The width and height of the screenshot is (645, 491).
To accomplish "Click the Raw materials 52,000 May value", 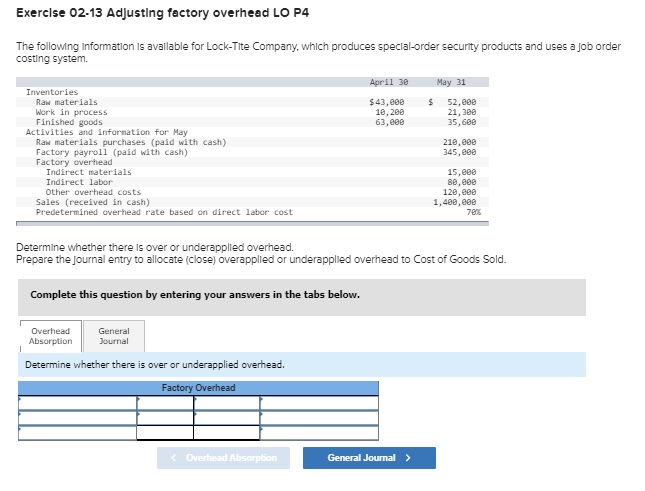I will click(462, 102).
